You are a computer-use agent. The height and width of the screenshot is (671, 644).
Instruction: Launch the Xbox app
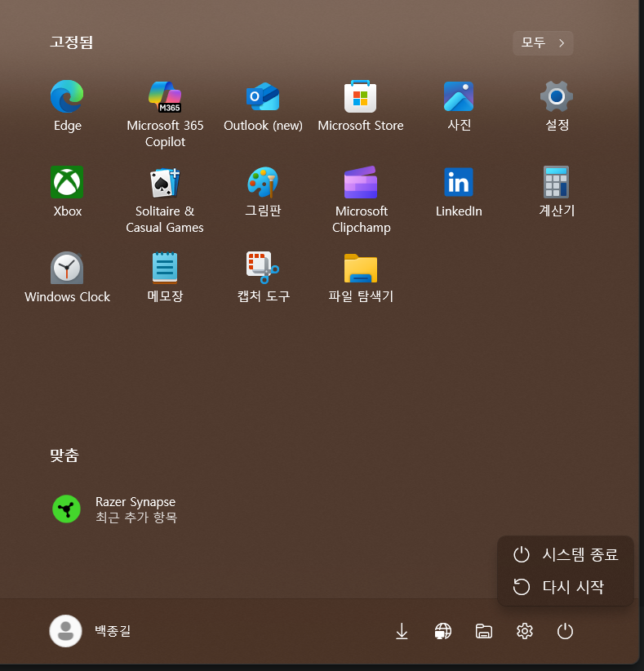[67, 182]
